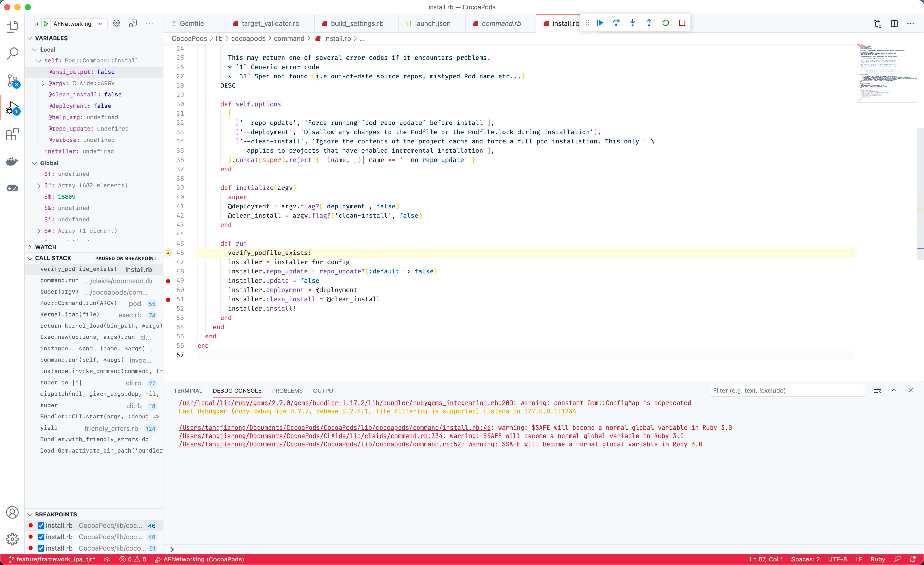Open the Extensions view in activity bar
924x565 pixels.
pyautogui.click(x=12, y=134)
